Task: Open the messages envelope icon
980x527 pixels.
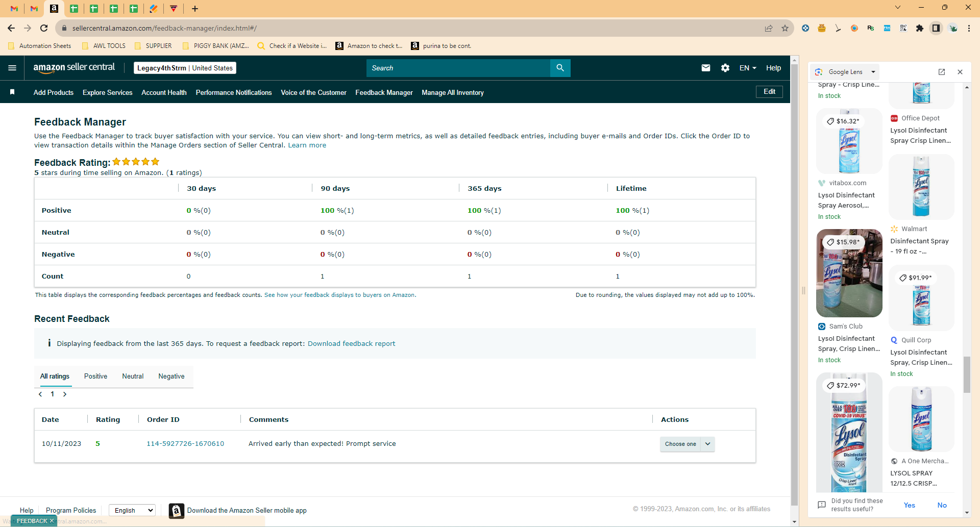Action: pos(706,68)
